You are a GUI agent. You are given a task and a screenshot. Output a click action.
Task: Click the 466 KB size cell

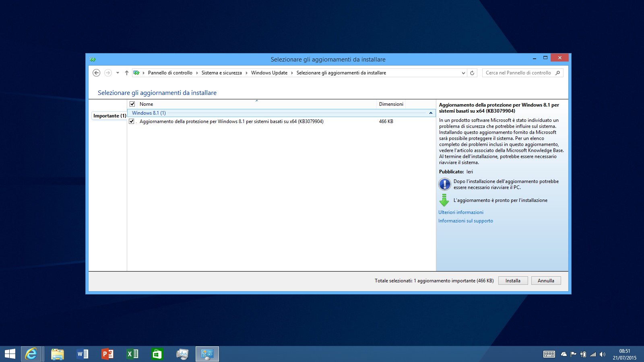tap(386, 121)
